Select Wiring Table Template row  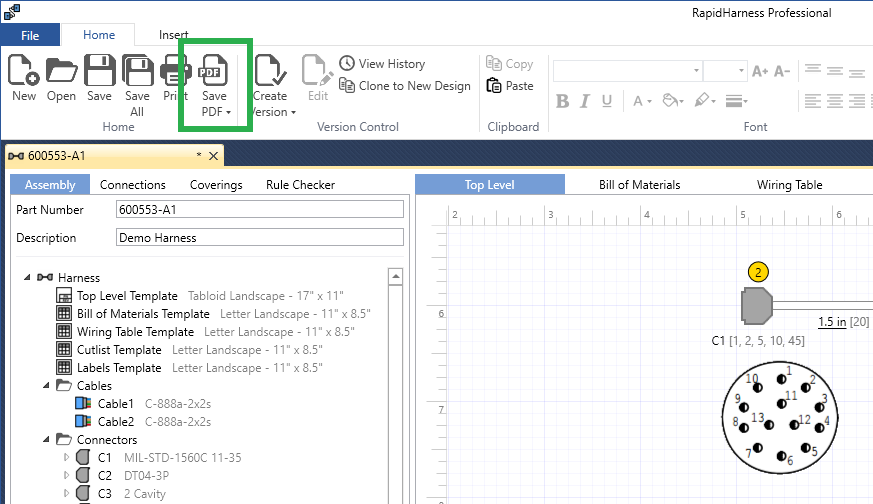(x=205, y=331)
